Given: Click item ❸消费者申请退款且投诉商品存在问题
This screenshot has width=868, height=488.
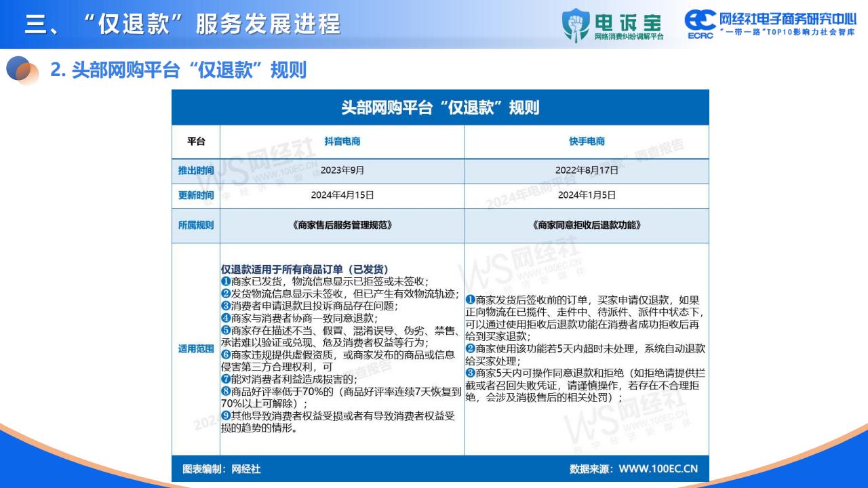Looking at the screenshot, I should pyautogui.click(x=309, y=306).
